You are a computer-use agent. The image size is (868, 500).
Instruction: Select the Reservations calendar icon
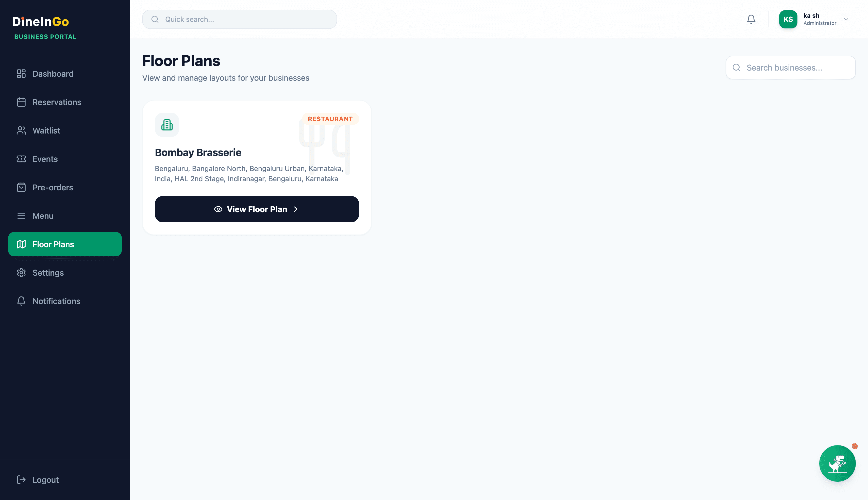[21, 102]
